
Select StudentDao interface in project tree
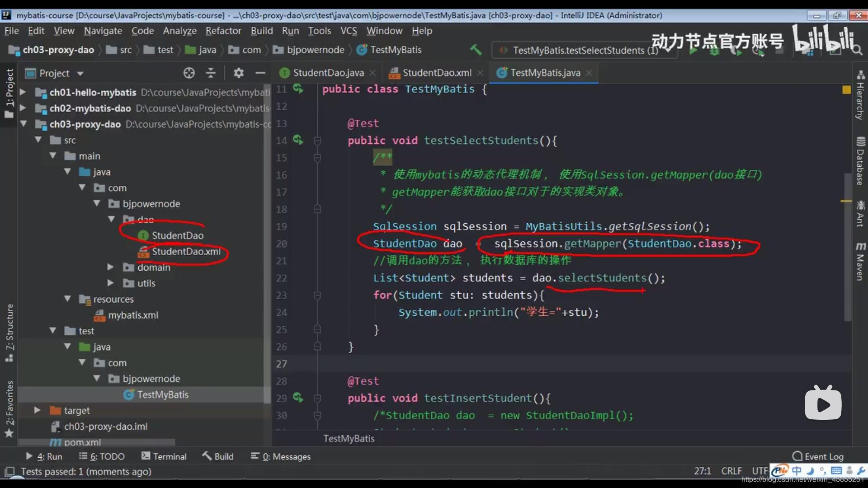point(171,235)
